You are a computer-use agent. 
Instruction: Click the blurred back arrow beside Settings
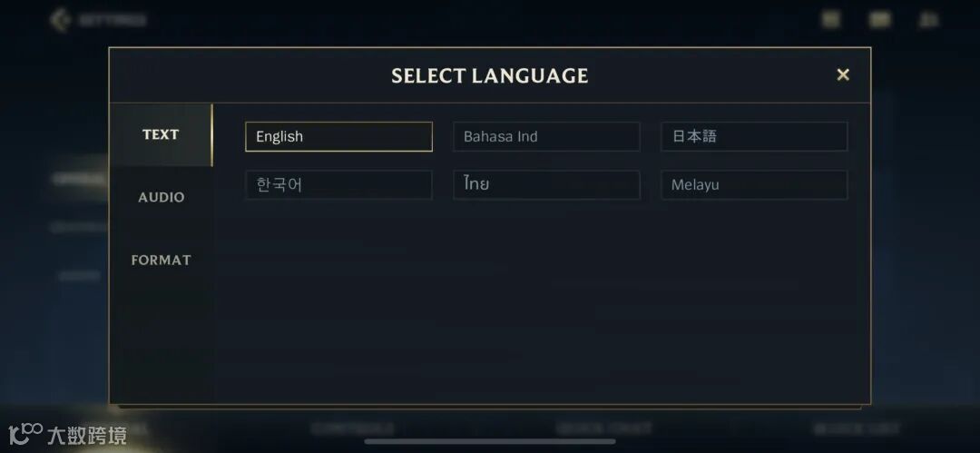[60, 19]
